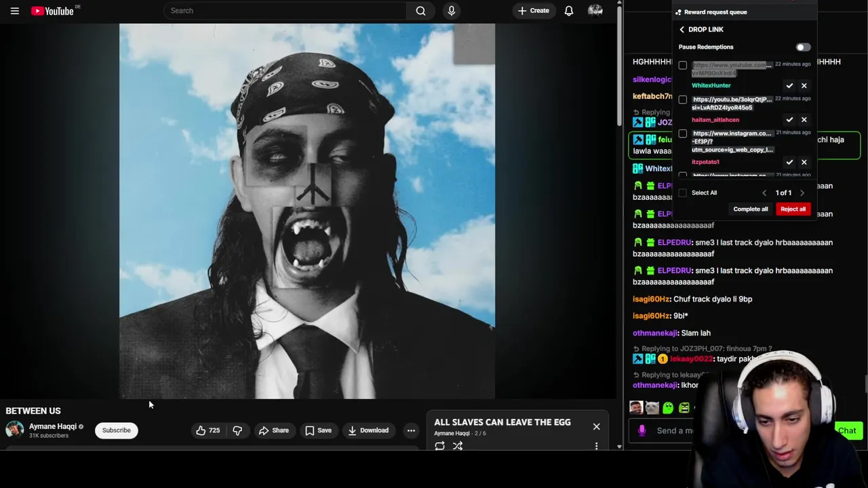
Task: Open playlist options vertical dots
Action: [596, 445]
